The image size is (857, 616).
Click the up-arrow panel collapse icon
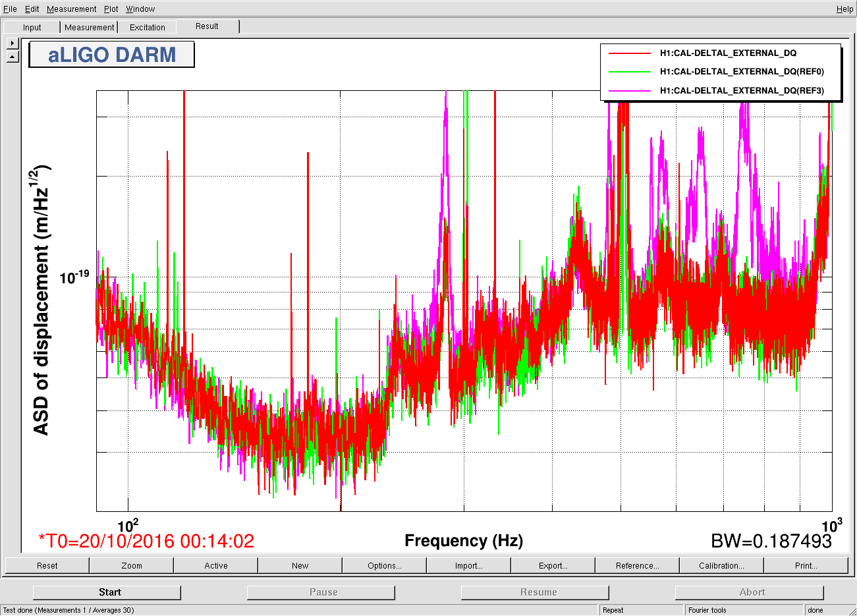pos(13,57)
